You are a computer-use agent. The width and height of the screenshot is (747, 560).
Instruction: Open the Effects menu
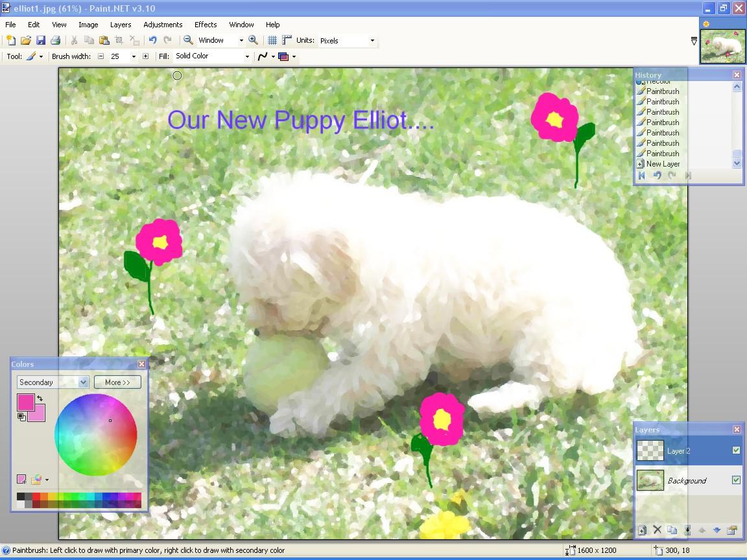[x=206, y=25]
